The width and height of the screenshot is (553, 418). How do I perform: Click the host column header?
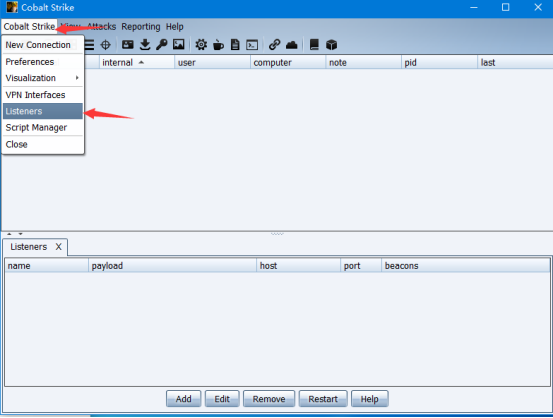pos(298,266)
